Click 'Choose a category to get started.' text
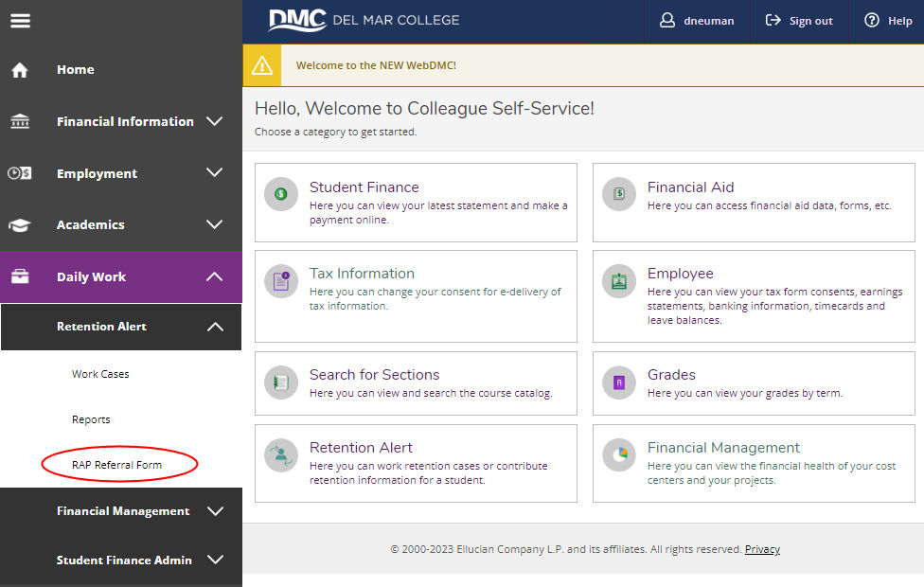 335,132
